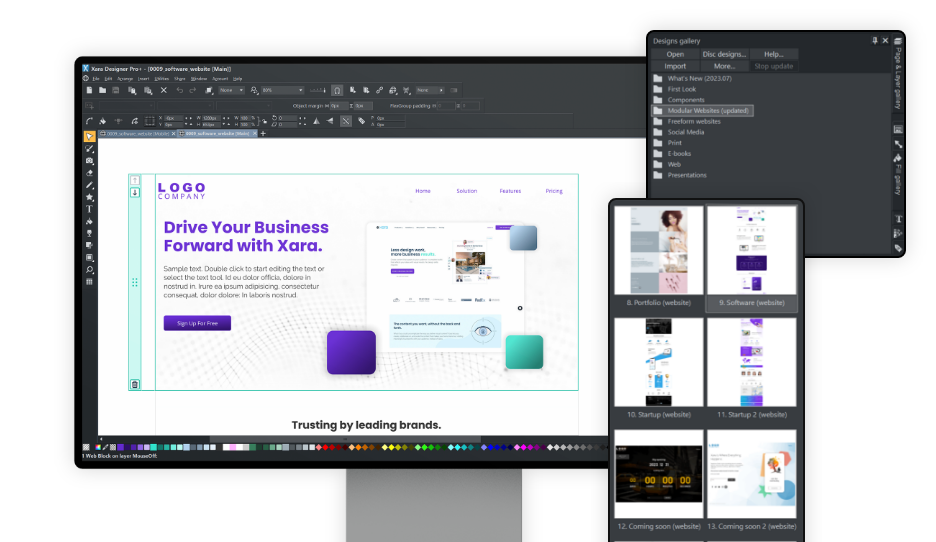Viewport: 936px width, 542px height.
Task: Select the Eraser tool
Action: 89,172
